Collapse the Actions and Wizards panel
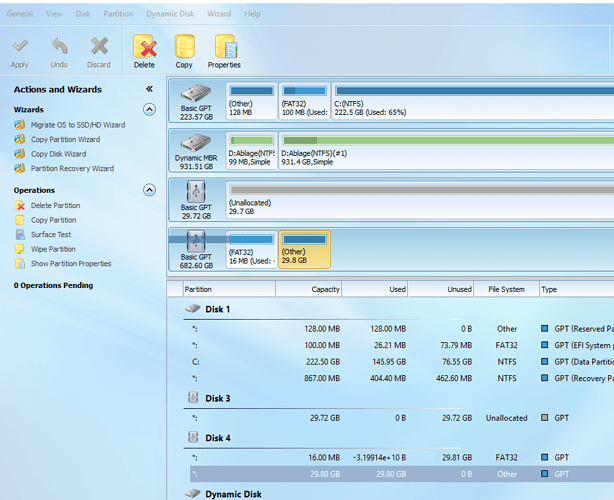This screenshot has width=614, height=500. [149, 89]
